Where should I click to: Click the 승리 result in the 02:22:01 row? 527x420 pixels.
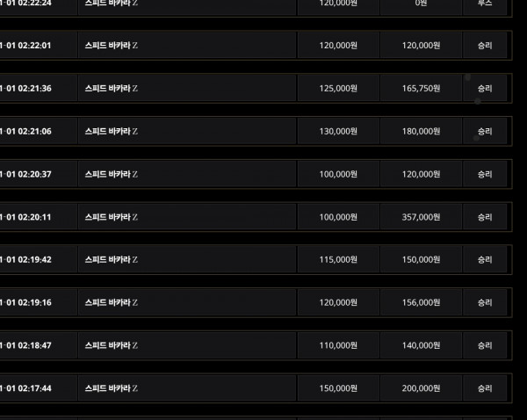pos(485,45)
